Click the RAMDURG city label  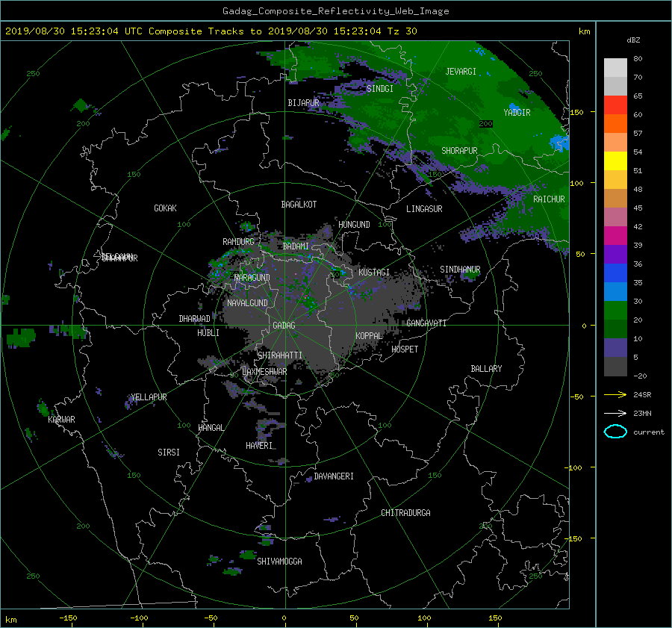click(x=238, y=242)
